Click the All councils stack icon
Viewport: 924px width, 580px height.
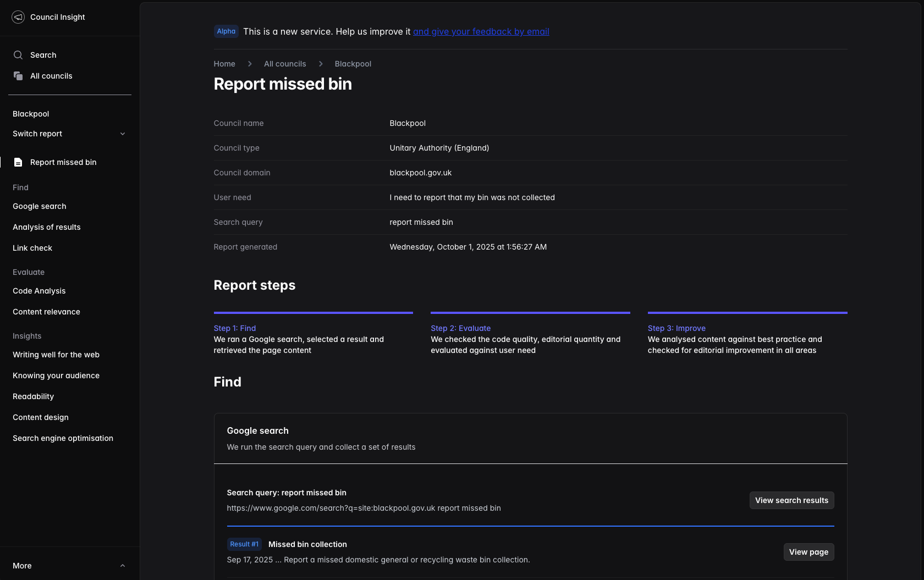tap(18, 76)
